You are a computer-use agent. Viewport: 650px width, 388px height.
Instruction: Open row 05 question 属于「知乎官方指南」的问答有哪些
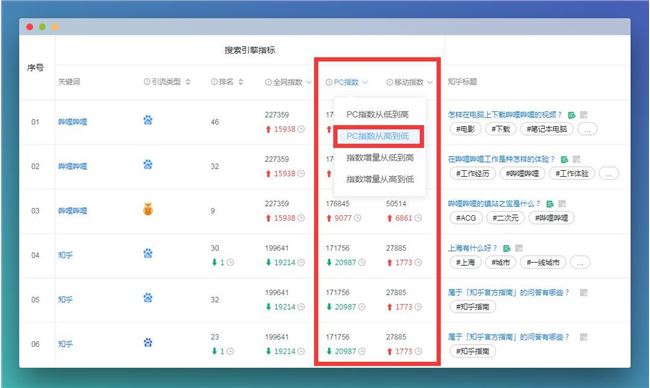(509, 293)
